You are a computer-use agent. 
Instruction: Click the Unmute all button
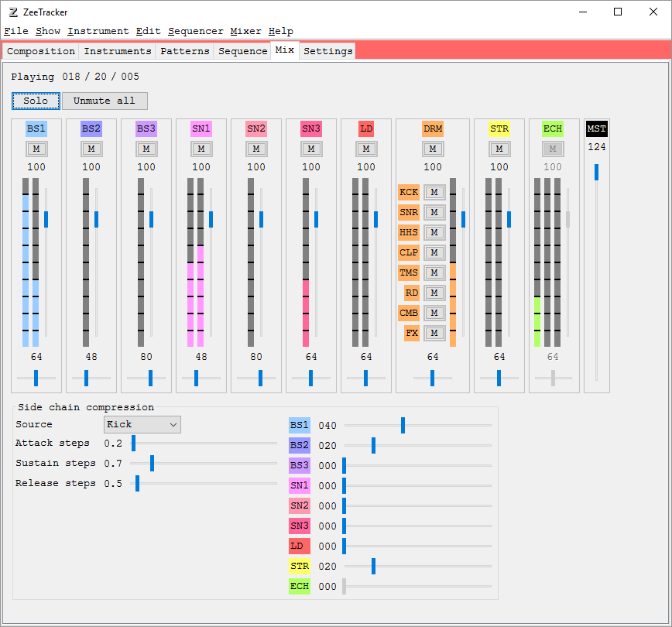pyautogui.click(x=105, y=101)
